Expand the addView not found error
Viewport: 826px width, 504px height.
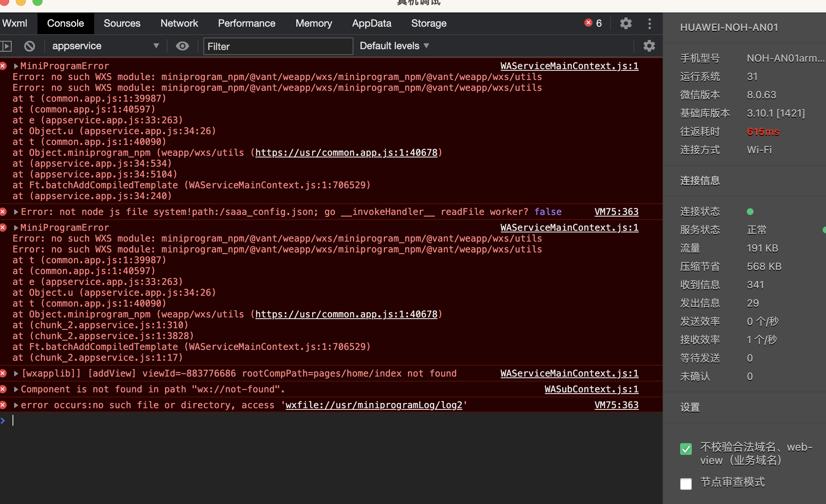click(x=16, y=373)
